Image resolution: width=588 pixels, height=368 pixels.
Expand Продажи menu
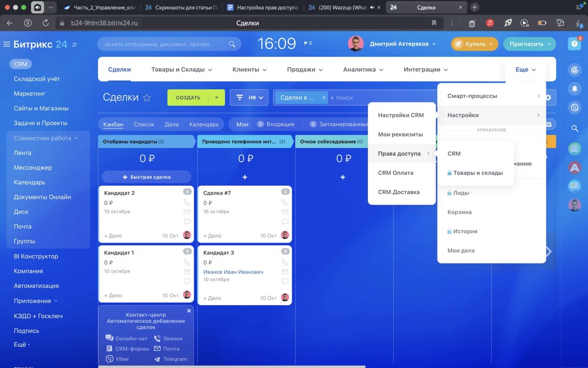(x=305, y=70)
